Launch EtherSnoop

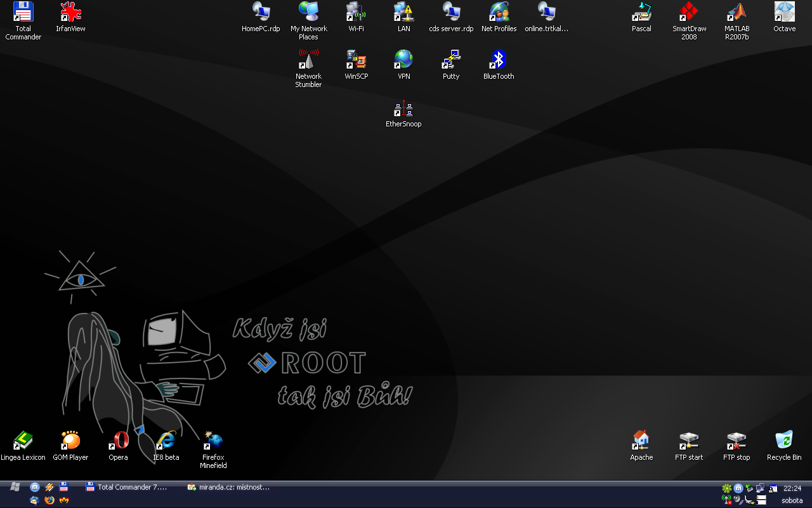403,112
